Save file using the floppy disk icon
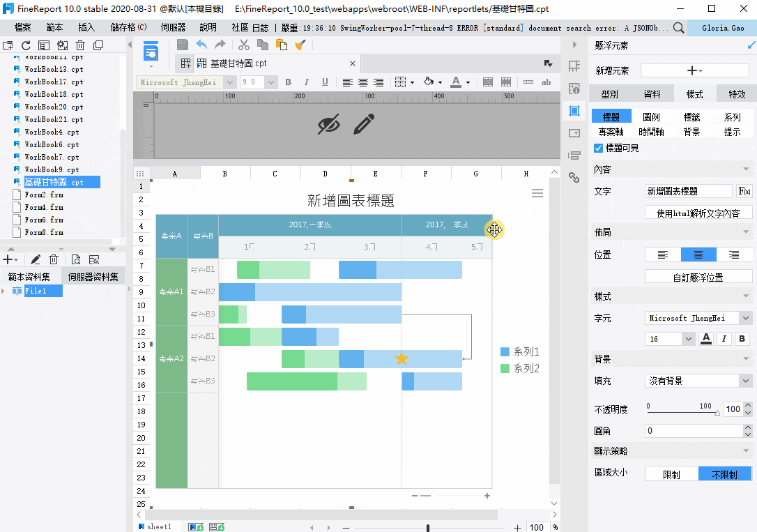 tap(183, 45)
